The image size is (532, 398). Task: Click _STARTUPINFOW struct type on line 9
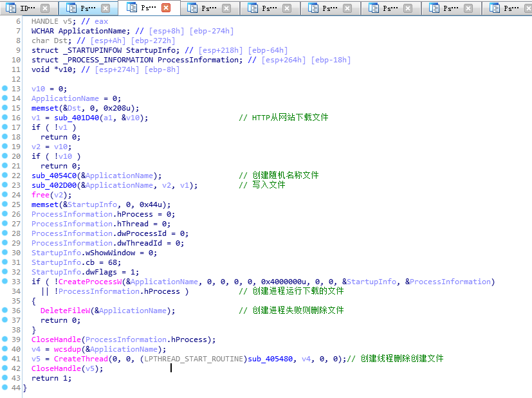point(92,51)
